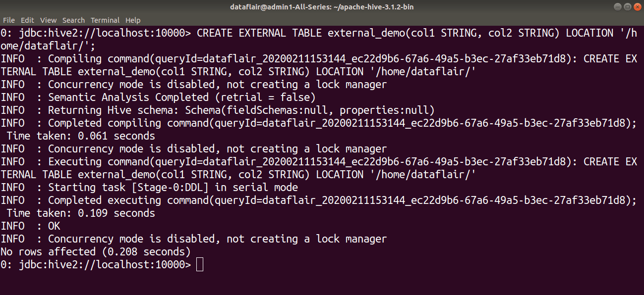
Task: Open the Terminal menu
Action: (x=105, y=20)
